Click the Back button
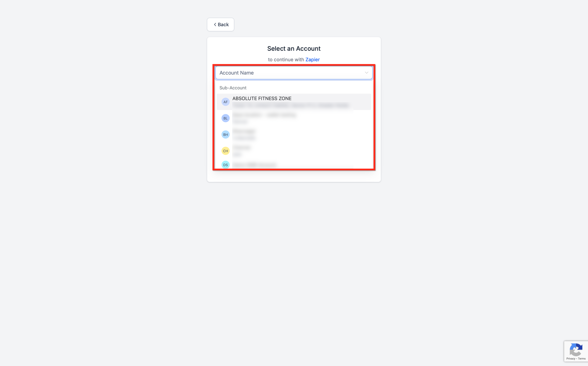Viewport: 588px width, 366px height. [x=220, y=25]
